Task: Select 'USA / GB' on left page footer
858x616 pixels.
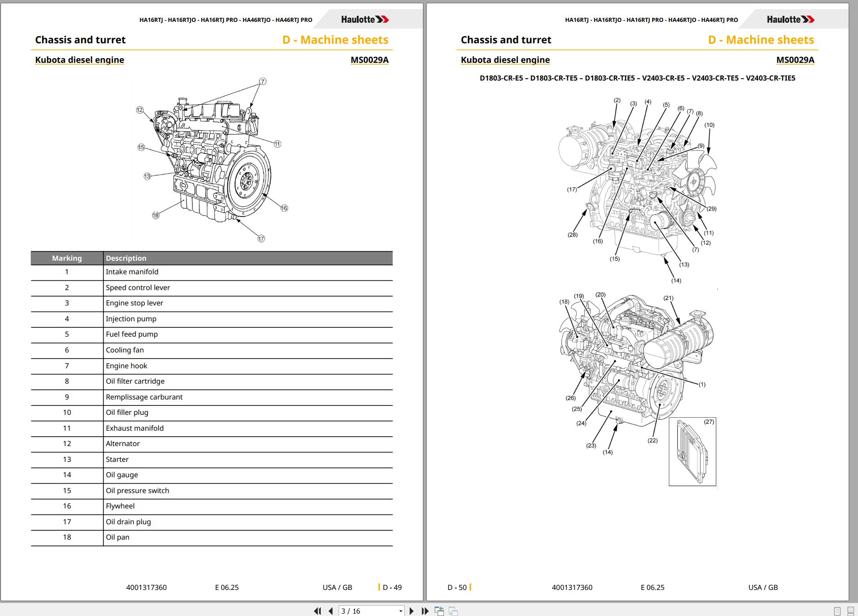Action: pos(337,588)
